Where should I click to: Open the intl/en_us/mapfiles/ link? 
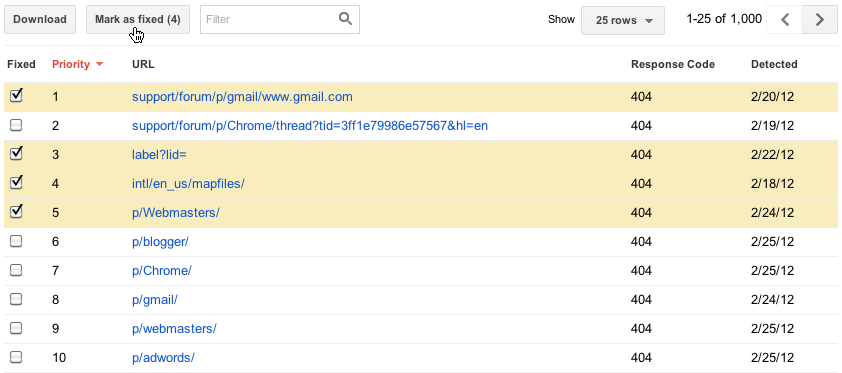[x=188, y=184]
